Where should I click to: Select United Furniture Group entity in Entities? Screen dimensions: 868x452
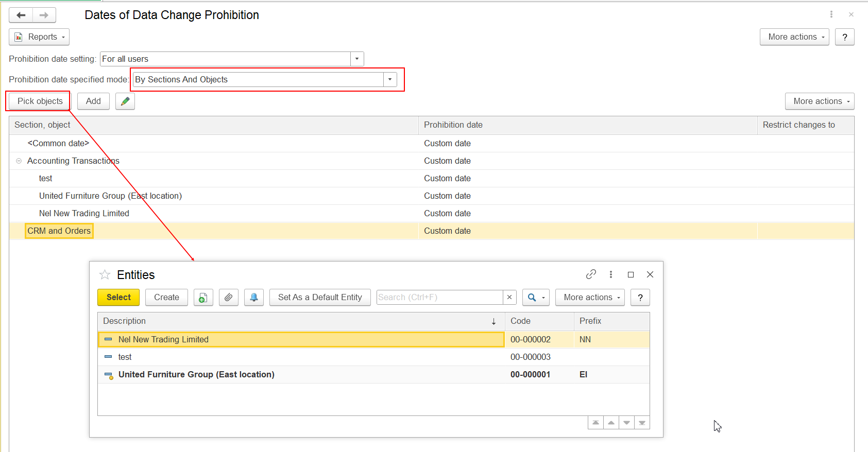coord(373,375)
